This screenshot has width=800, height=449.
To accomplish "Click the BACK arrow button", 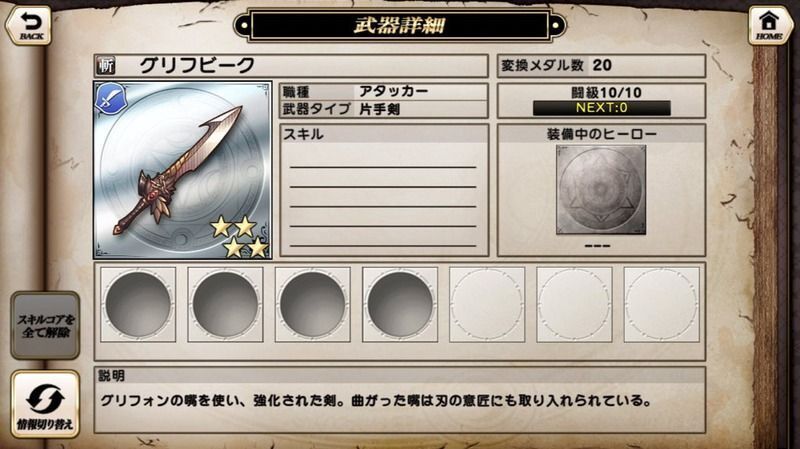I will pyautogui.click(x=29, y=26).
